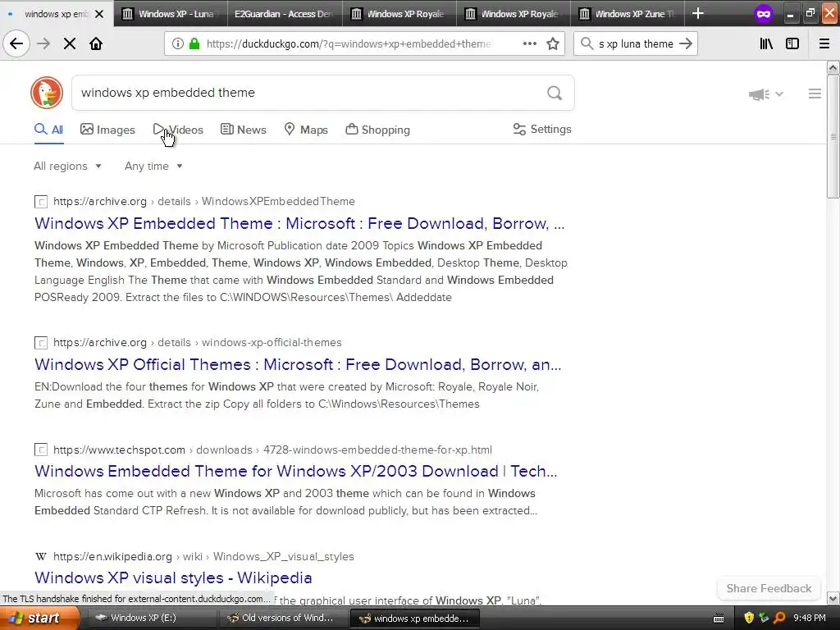Open DuckDuckGo side hamburger menu

point(815,94)
